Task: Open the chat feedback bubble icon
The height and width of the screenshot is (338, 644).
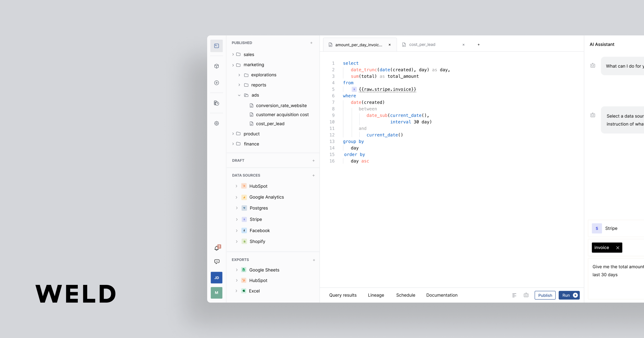Action: point(216,262)
